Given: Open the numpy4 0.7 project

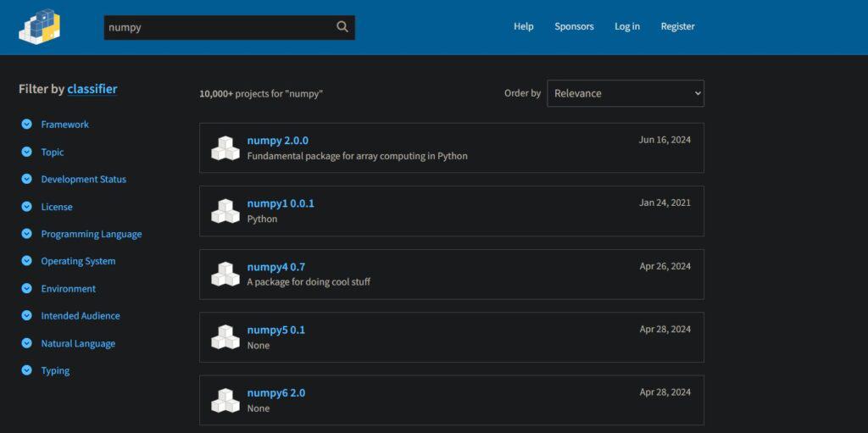Looking at the screenshot, I should pos(276,267).
